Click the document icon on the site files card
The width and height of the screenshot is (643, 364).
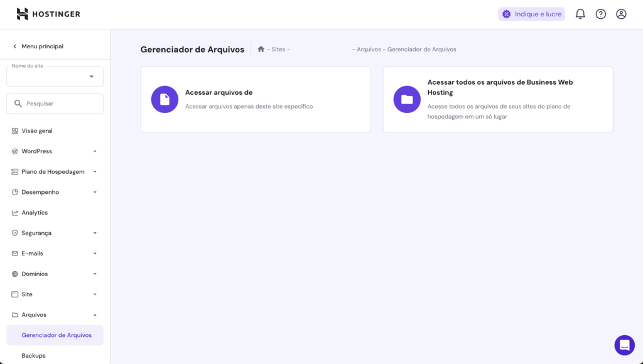click(x=165, y=99)
